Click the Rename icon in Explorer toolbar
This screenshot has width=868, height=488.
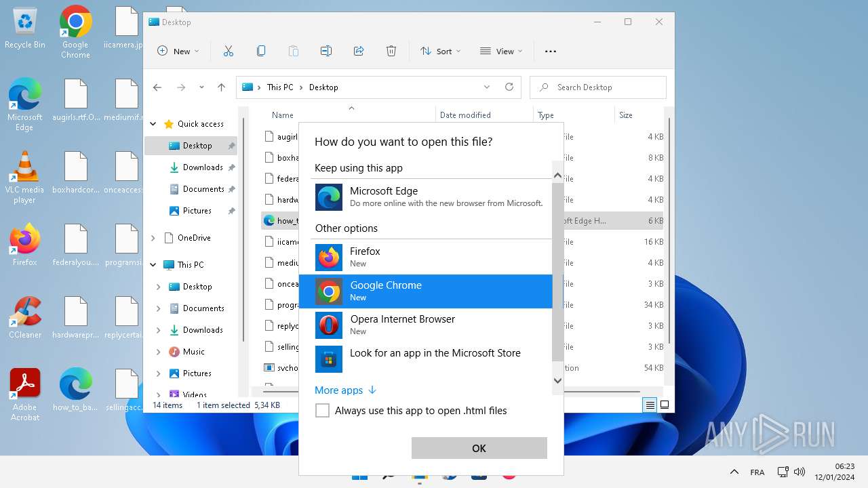[326, 51]
